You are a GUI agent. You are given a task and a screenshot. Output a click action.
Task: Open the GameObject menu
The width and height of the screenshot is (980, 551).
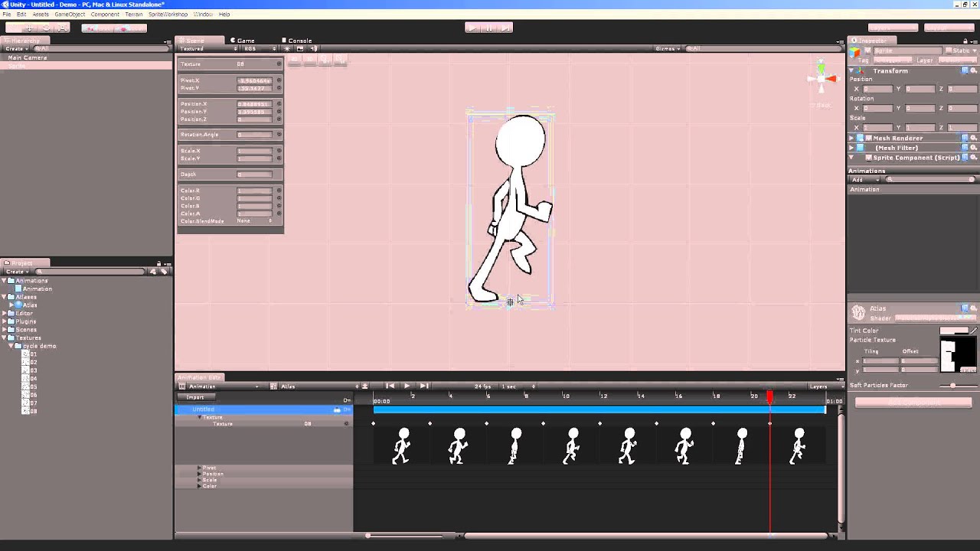69,14
